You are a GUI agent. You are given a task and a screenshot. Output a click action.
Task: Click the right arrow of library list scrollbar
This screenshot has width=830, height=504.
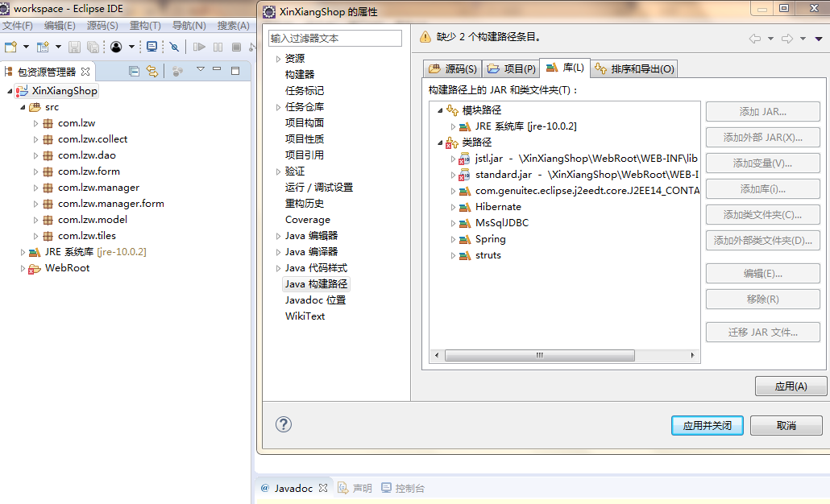692,355
